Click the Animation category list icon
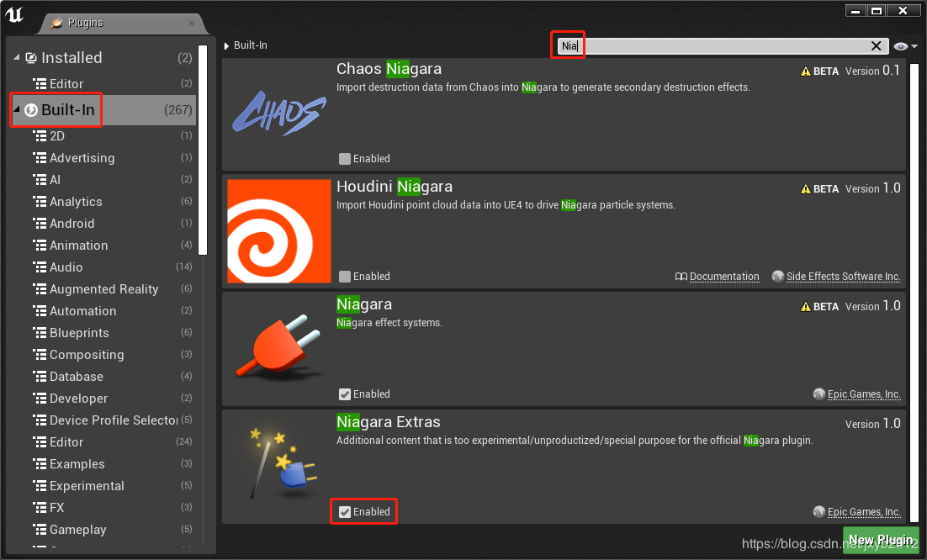 pyautogui.click(x=40, y=246)
